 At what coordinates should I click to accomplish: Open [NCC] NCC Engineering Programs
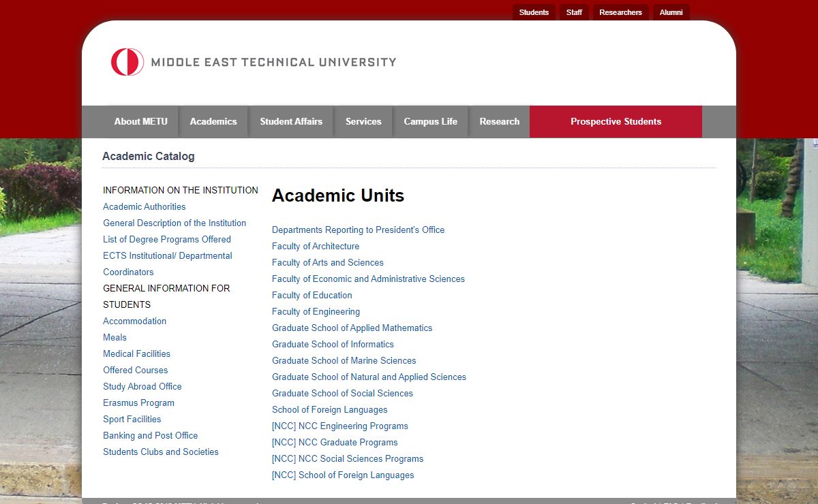340,426
